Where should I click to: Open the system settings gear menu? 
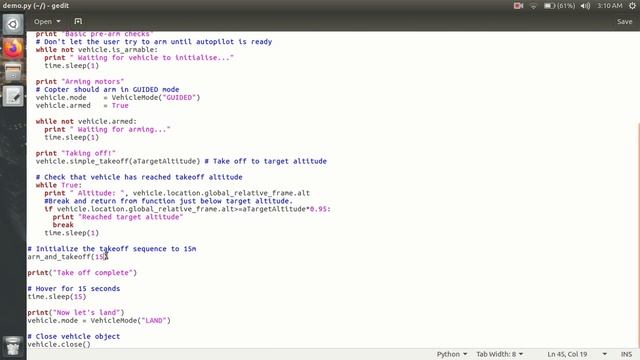coord(632,6)
